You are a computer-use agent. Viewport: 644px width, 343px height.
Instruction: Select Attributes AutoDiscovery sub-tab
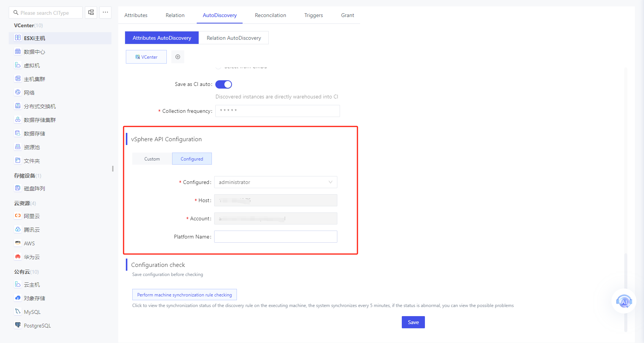[162, 38]
